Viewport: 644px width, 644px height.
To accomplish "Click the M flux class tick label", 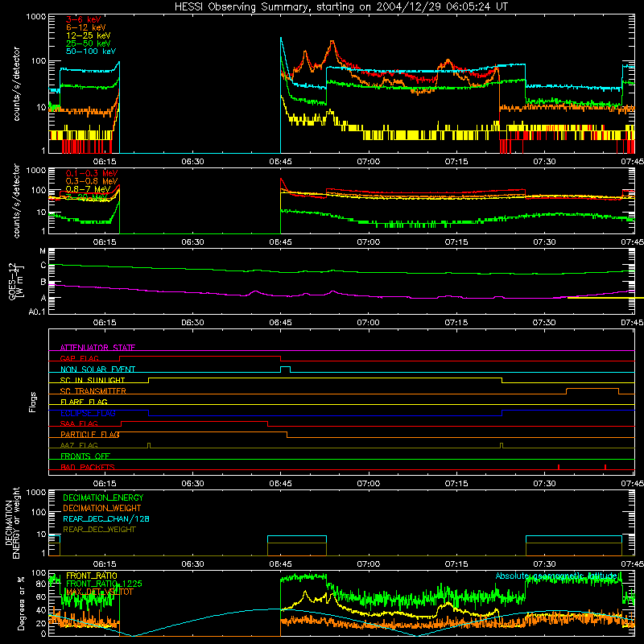I will click(x=43, y=251).
